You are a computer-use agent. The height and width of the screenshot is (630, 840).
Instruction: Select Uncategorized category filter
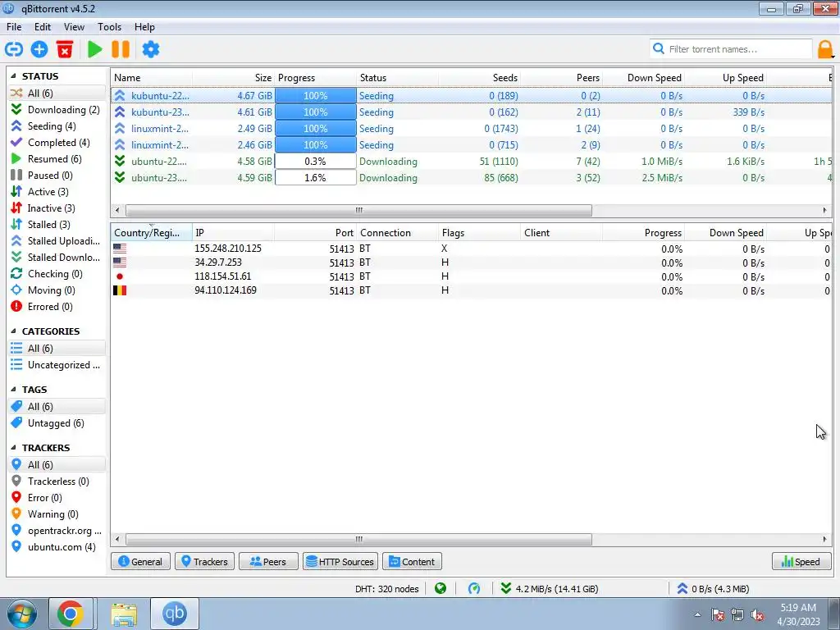[x=57, y=365]
